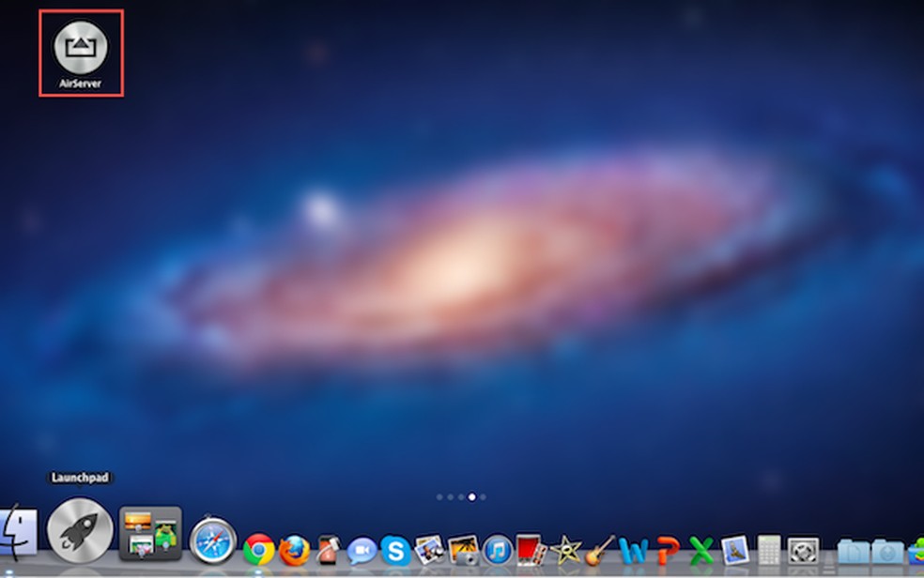Open Firefox from the Dock
Image resolution: width=924 pixels, height=578 pixels.
tap(294, 551)
